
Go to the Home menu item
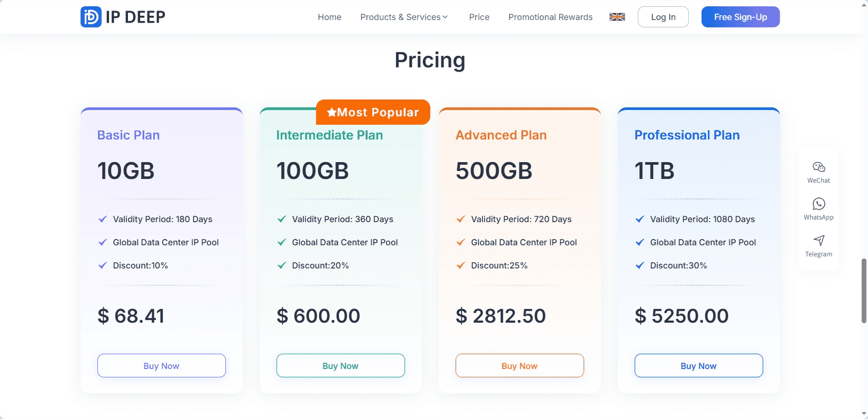[x=329, y=17]
